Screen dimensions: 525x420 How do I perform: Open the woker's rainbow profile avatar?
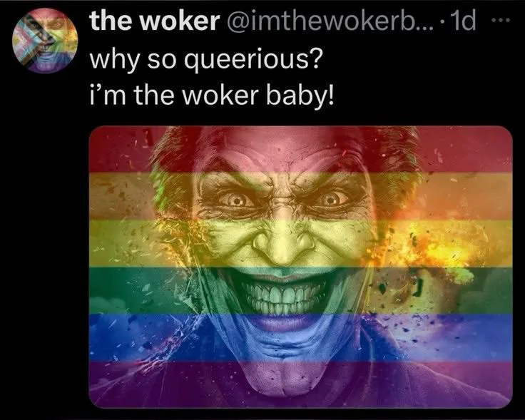click(45, 41)
